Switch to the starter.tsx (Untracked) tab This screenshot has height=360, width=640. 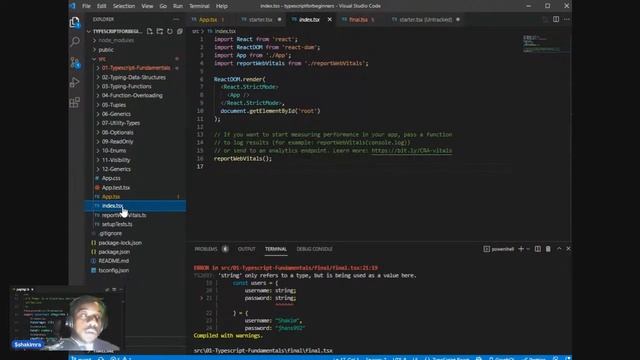click(425, 20)
